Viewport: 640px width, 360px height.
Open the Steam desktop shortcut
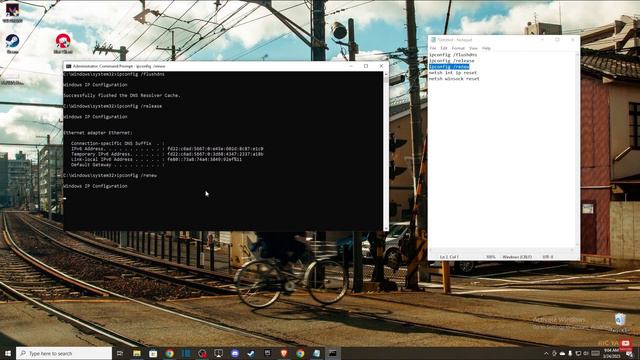pos(12,44)
